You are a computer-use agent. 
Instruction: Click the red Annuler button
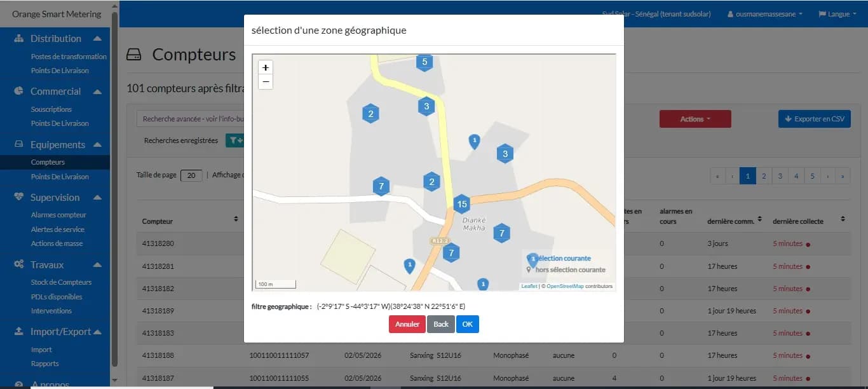click(407, 324)
